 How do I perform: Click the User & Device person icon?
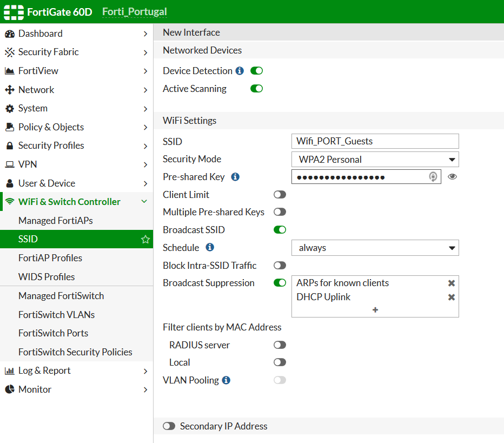pyautogui.click(x=10, y=183)
